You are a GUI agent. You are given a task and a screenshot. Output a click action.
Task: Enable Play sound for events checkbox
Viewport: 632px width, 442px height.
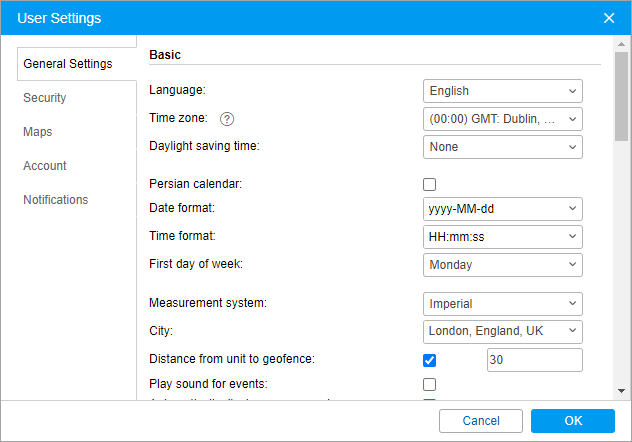430,384
